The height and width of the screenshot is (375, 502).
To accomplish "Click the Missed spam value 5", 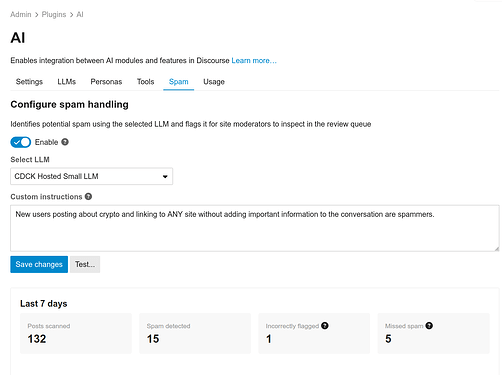I will tap(388, 339).
